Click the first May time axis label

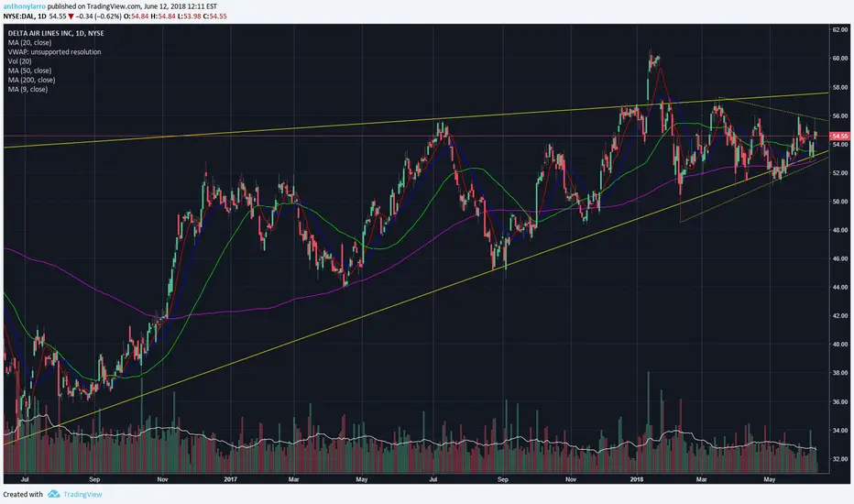(x=362, y=479)
